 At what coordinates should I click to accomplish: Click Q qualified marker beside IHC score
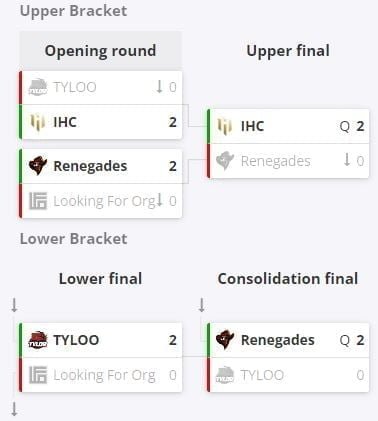345,127
